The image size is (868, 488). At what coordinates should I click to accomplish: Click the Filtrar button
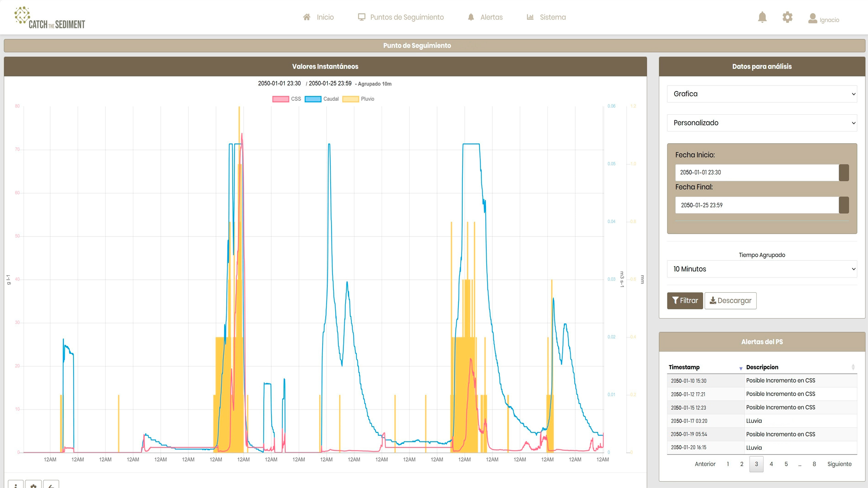point(685,301)
